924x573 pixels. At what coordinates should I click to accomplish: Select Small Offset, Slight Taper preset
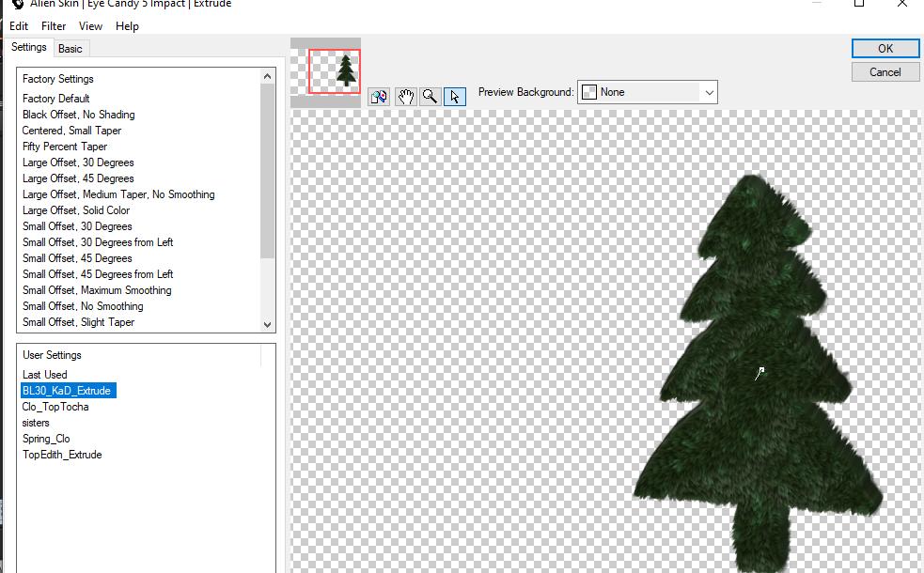[x=78, y=321]
